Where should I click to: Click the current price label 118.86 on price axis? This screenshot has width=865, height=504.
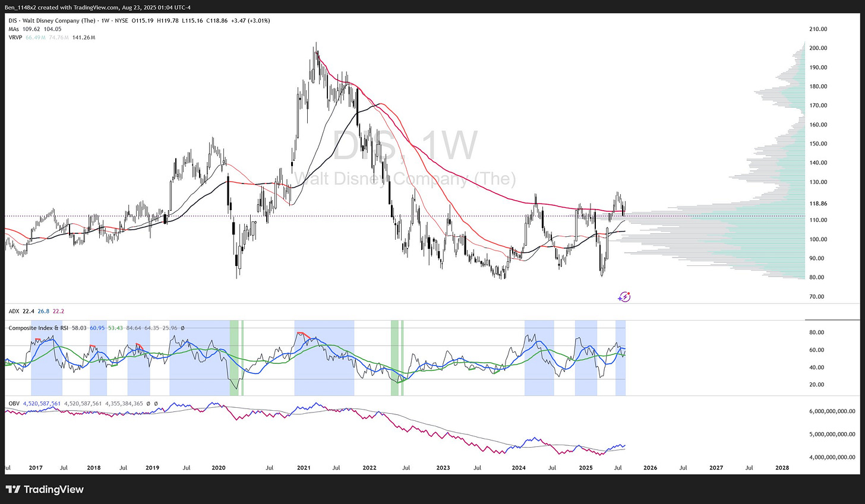pyautogui.click(x=819, y=204)
